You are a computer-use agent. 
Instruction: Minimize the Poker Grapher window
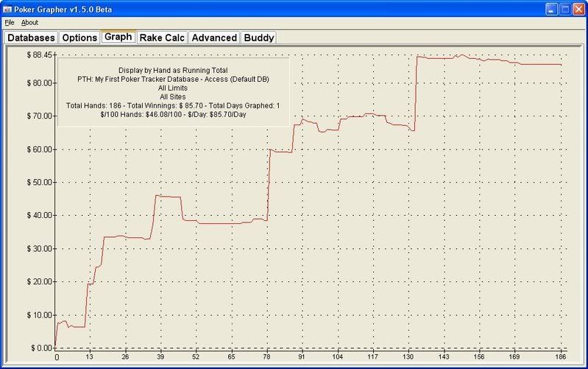click(x=550, y=9)
